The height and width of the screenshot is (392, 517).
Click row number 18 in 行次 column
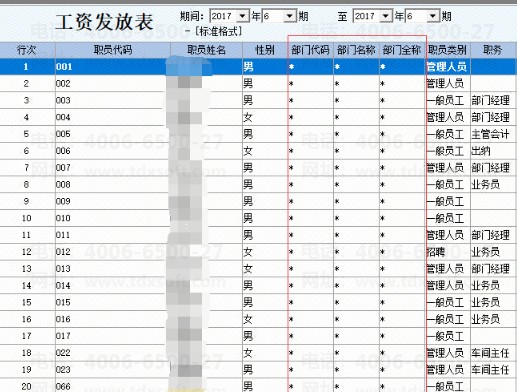(27, 353)
